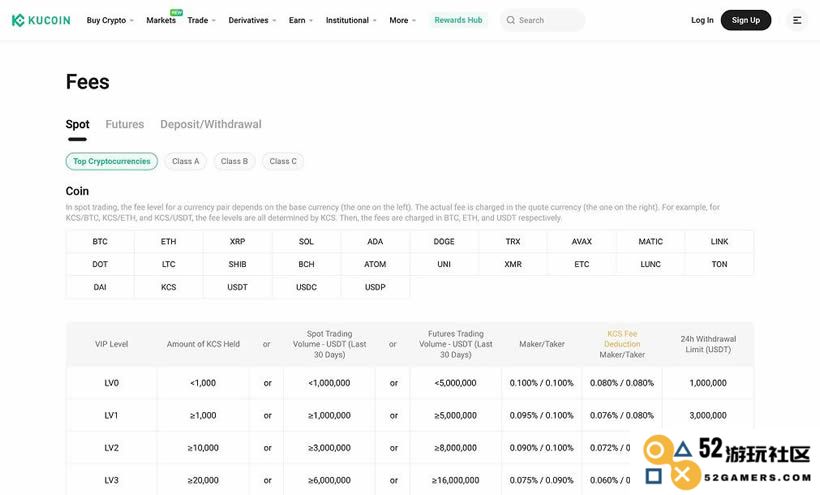This screenshot has height=495, width=820.
Task: Click the VIP Level column header
Action: [x=111, y=344]
